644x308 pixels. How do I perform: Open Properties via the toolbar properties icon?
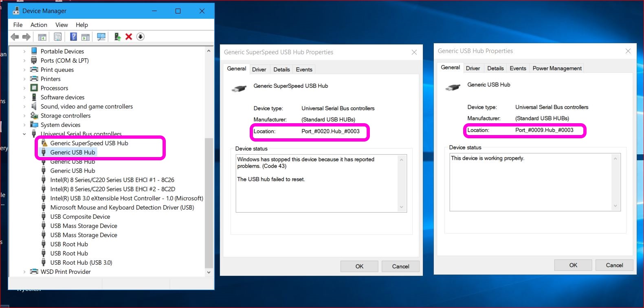58,37
